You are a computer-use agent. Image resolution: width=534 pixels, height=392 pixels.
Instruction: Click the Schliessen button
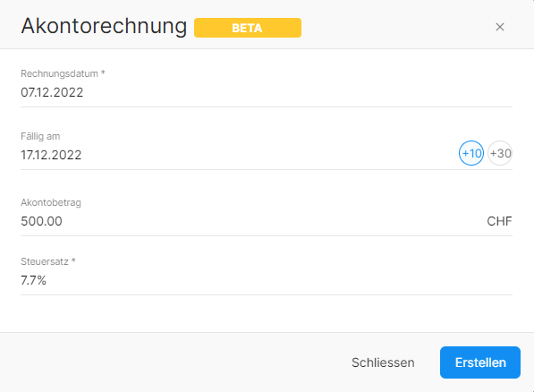pyautogui.click(x=383, y=362)
